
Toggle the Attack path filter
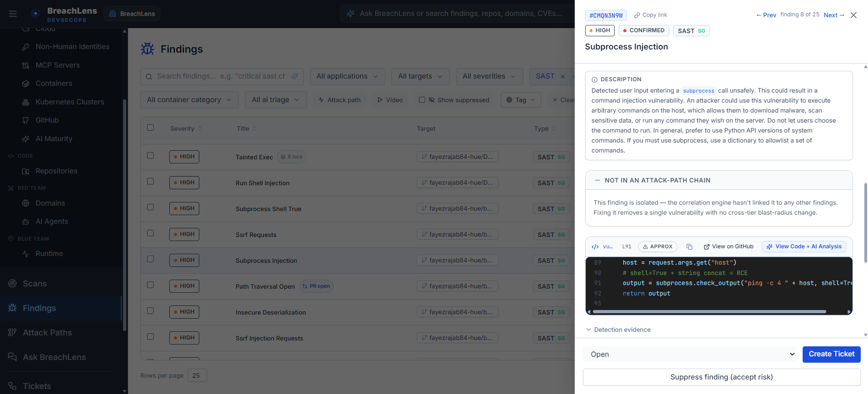340,100
